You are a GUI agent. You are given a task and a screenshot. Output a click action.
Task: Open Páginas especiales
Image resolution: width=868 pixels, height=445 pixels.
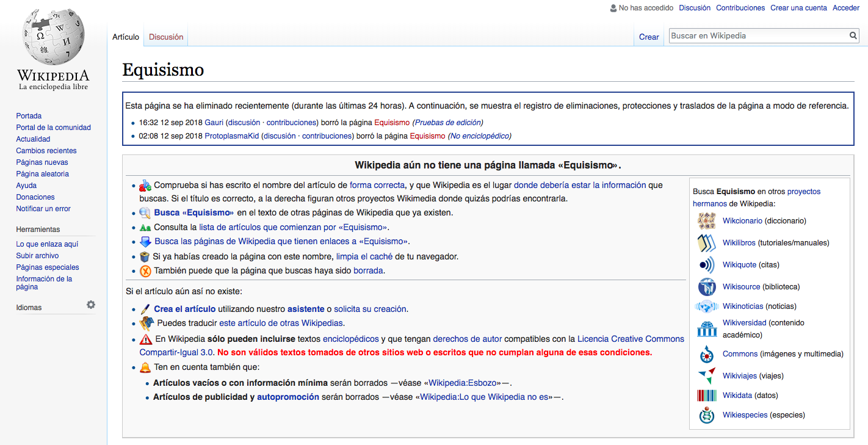[x=48, y=267]
